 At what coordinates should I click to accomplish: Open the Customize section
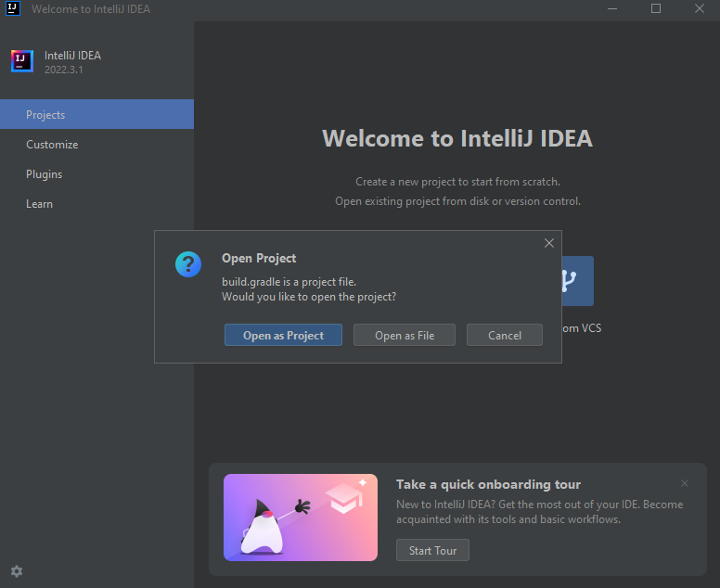click(96, 144)
